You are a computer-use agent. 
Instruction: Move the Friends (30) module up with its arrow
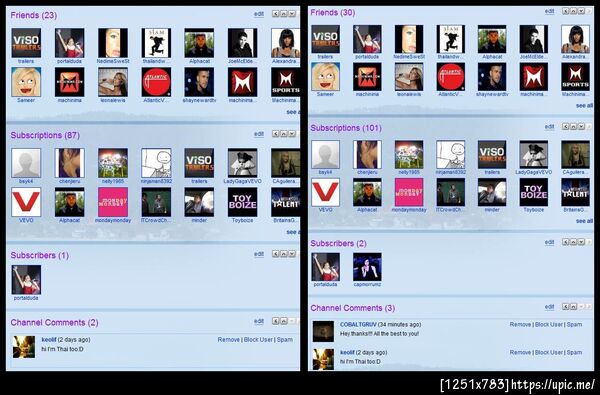[573, 11]
